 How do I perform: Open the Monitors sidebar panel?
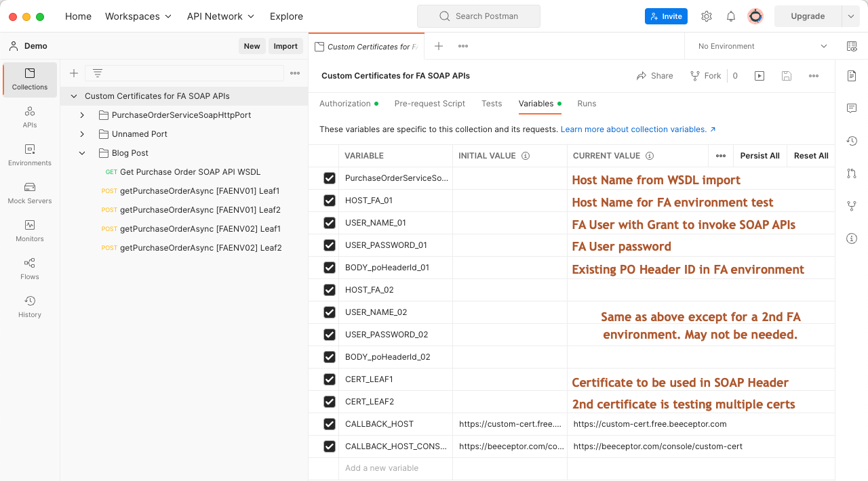click(x=30, y=230)
